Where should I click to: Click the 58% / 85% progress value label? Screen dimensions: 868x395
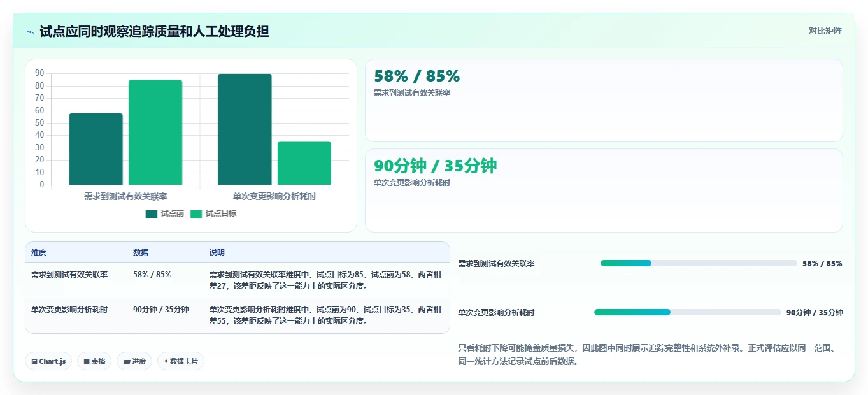[x=822, y=264]
